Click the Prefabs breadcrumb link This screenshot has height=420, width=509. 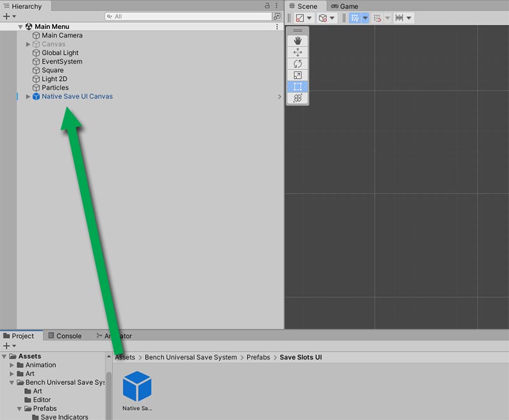[x=258, y=358]
